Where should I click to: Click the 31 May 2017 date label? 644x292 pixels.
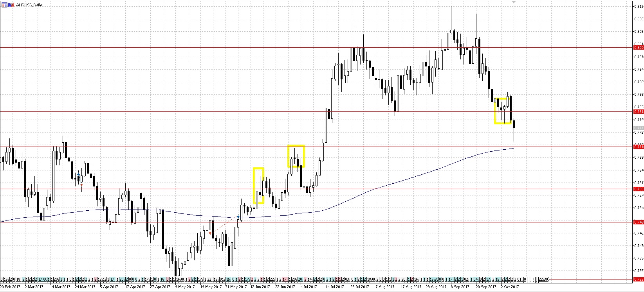[x=236, y=287]
